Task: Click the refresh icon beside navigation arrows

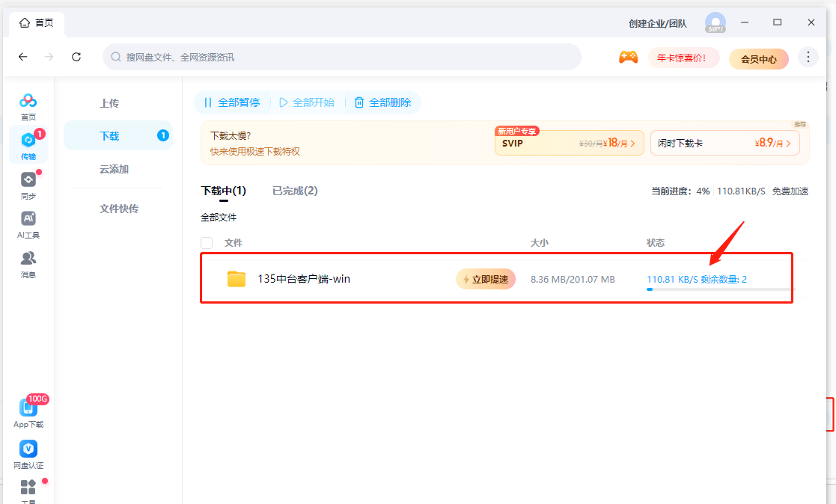Action: click(76, 57)
